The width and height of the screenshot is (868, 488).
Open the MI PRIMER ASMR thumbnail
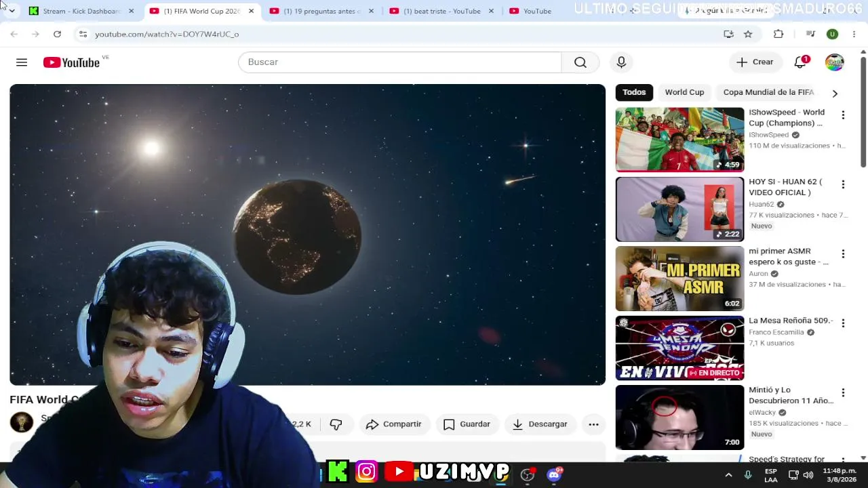(x=679, y=279)
